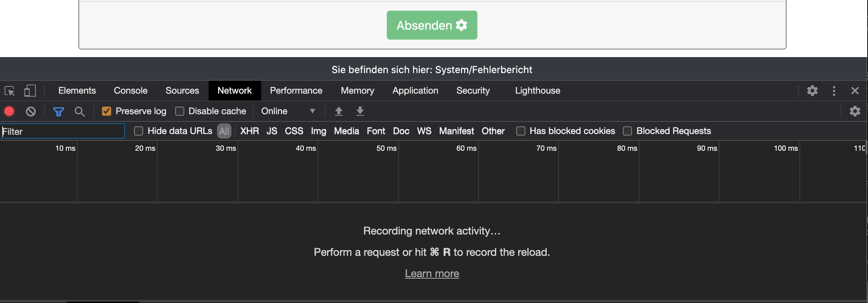This screenshot has height=303, width=868.
Task: Click the export HAR download arrow
Action: pos(360,111)
